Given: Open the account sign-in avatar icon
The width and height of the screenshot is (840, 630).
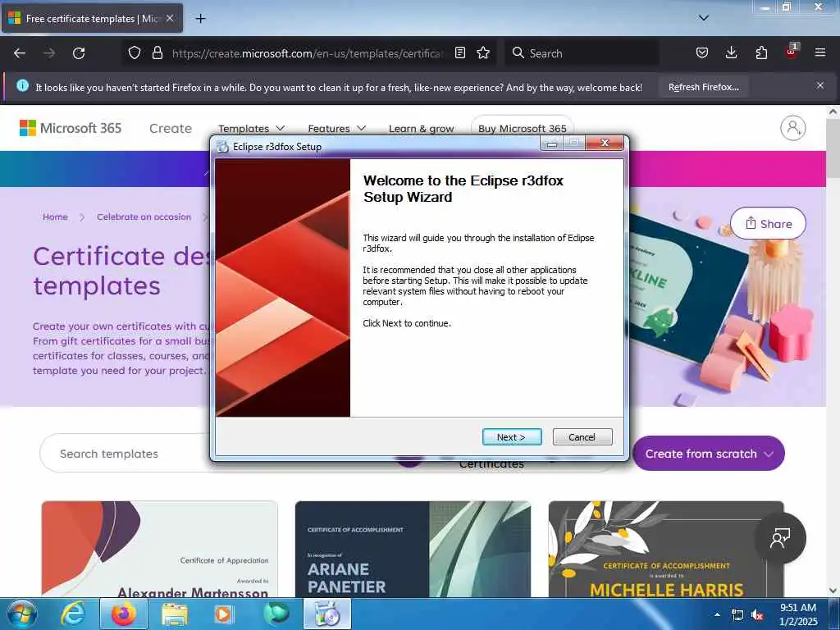Looking at the screenshot, I should 793,128.
